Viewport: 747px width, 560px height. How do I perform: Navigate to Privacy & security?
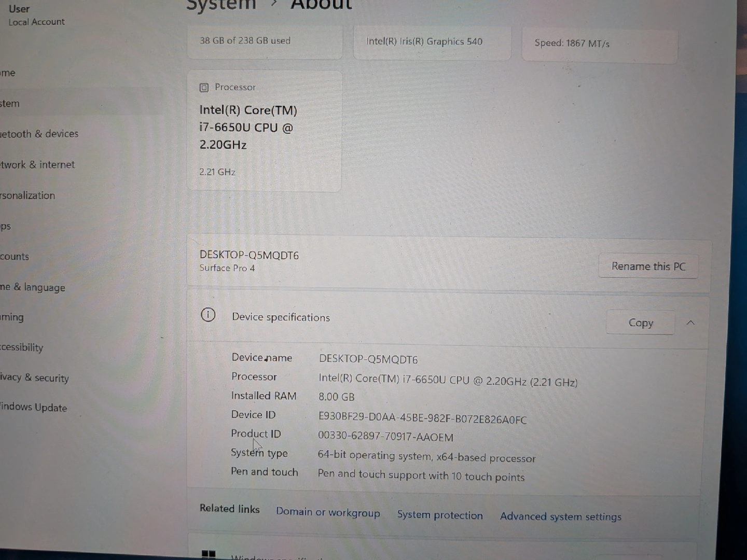coord(35,378)
